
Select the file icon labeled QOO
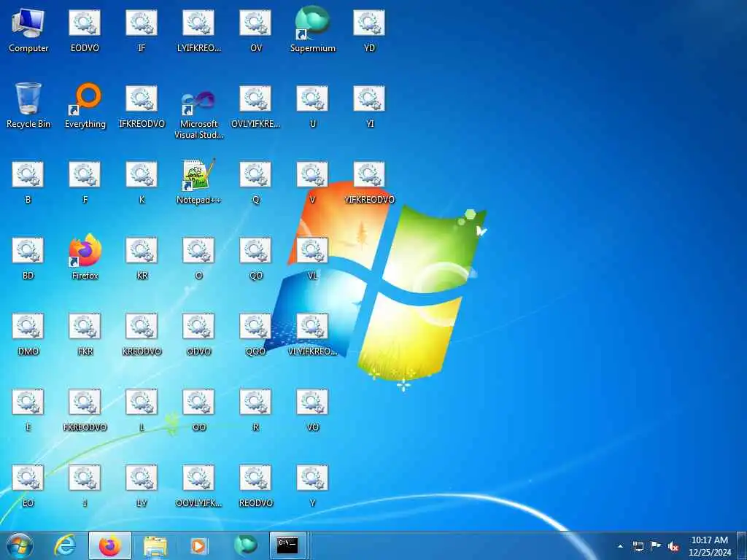pos(256,333)
